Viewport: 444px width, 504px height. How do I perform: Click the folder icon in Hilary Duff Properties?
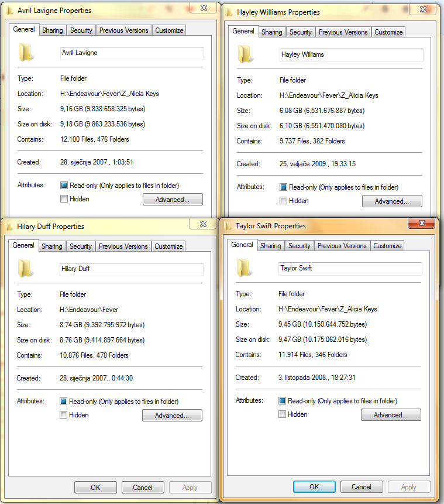click(25, 269)
